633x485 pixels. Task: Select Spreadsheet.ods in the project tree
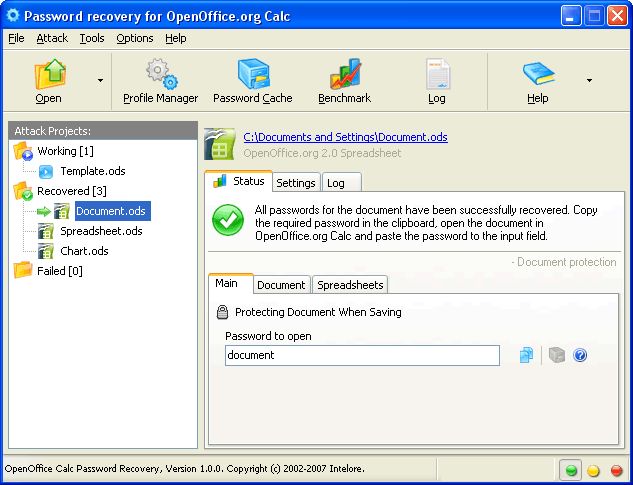pyautogui.click(x=101, y=231)
